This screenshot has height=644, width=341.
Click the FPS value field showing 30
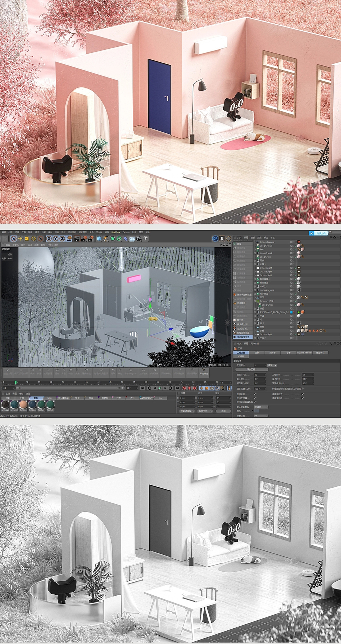(x=260, y=375)
